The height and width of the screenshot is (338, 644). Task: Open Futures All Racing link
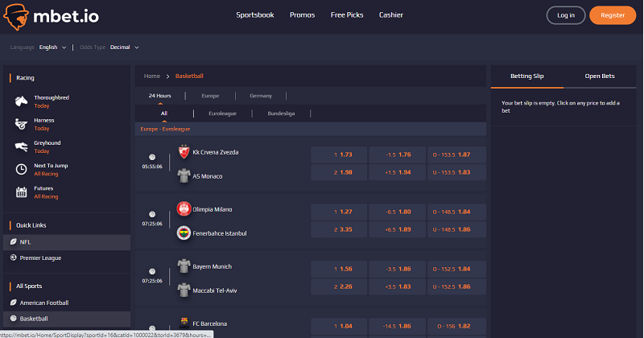tap(46, 196)
